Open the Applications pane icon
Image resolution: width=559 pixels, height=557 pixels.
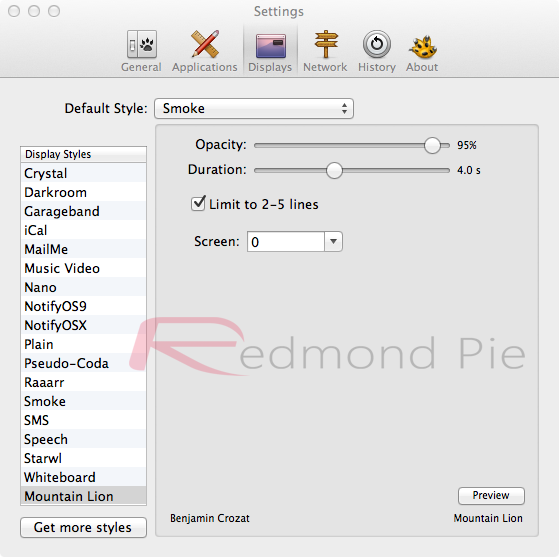coord(205,44)
